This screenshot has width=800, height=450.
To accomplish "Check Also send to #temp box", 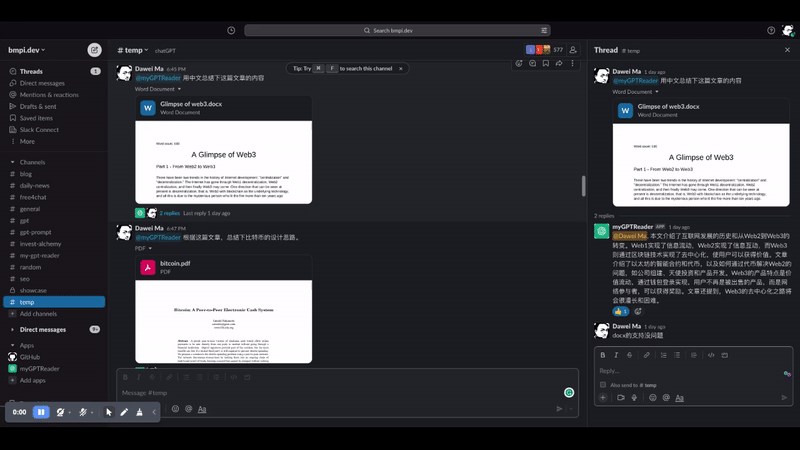I will pos(603,385).
